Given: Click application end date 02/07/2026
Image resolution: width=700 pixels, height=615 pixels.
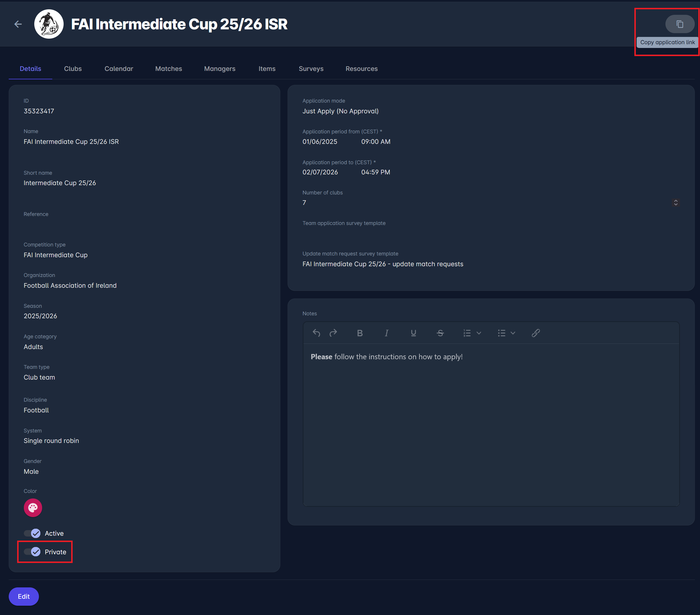Looking at the screenshot, I should click(320, 172).
